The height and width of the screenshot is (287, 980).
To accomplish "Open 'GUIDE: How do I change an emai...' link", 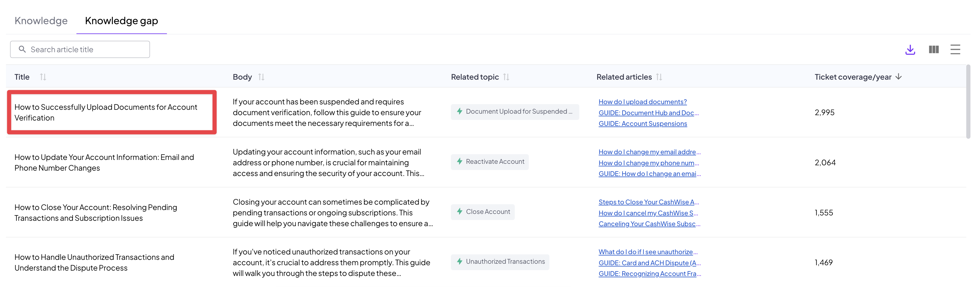I will [x=649, y=174].
